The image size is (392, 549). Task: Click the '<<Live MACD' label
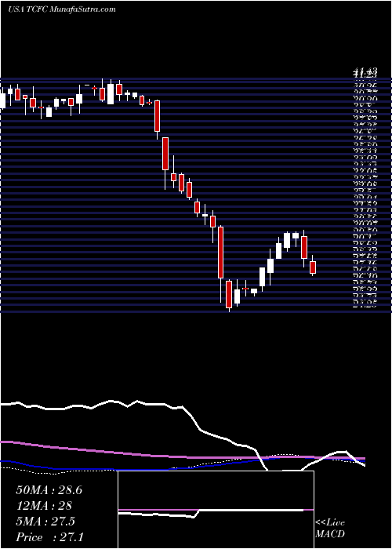[x=330, y=529]
